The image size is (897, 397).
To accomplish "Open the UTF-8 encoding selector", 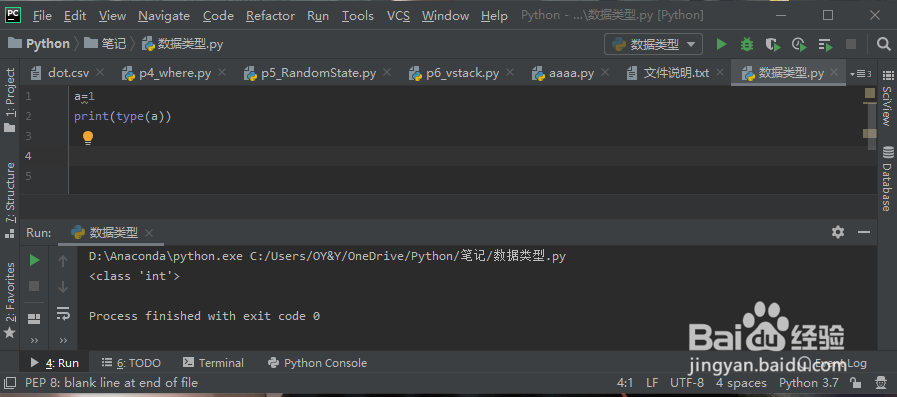I will [686, 383].
